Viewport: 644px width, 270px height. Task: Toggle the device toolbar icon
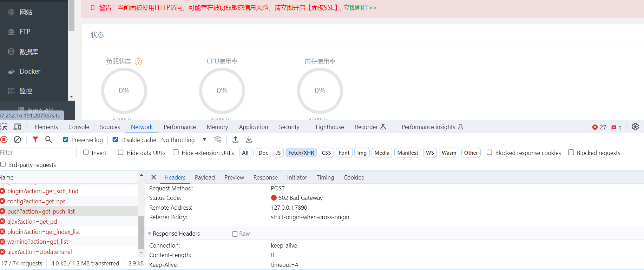(18, 127)
